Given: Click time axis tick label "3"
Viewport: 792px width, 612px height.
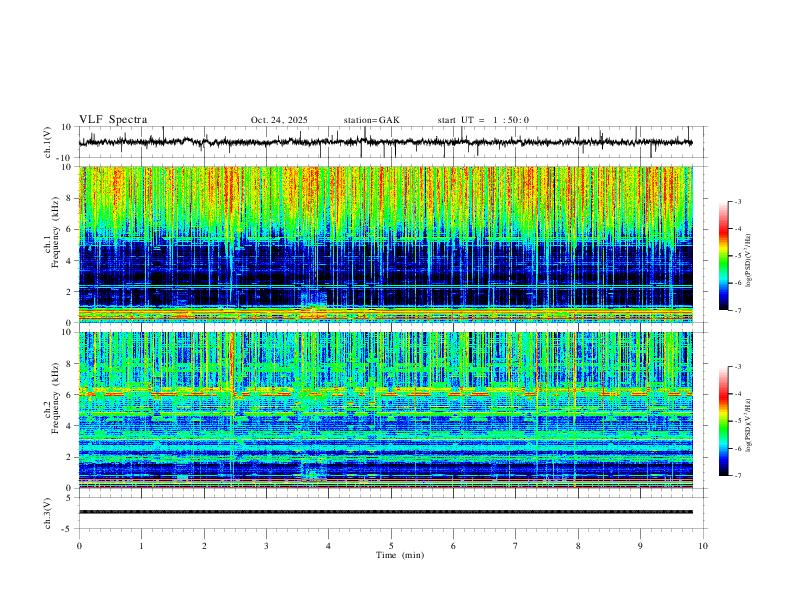Looking at the screenshot, I should tap(266, 546).
